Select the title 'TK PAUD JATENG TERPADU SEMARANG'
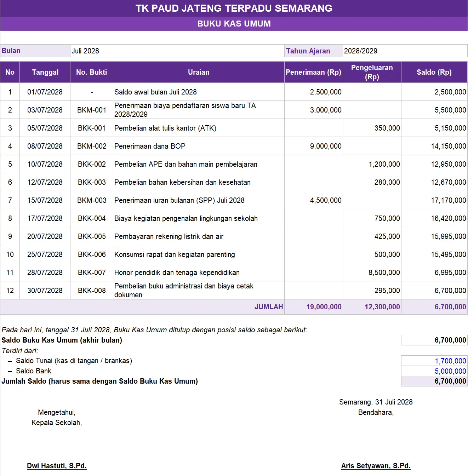 point(234,8)
